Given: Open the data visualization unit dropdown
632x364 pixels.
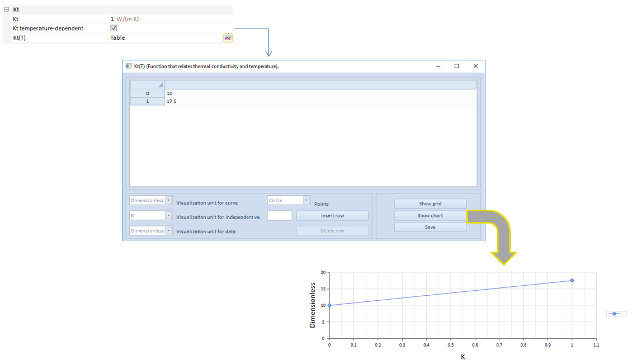Looking at the screenshot, I should coord(169,230).
